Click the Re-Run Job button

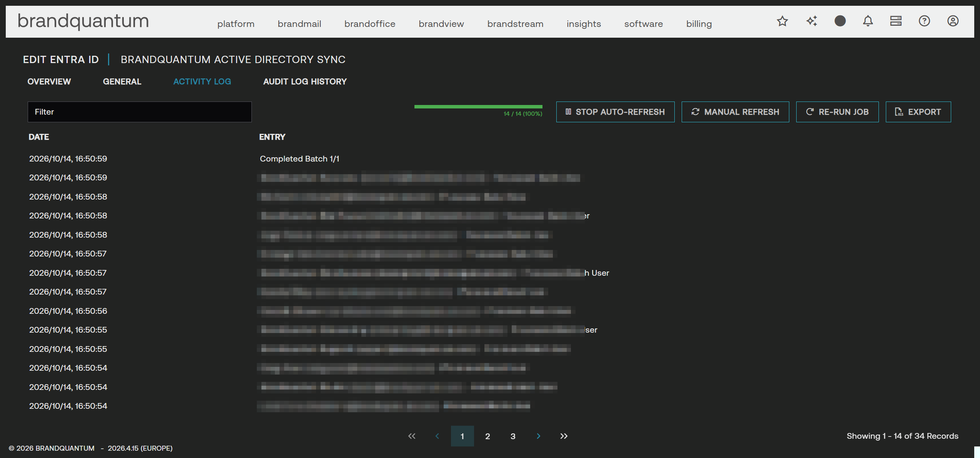tap(837, 112)
